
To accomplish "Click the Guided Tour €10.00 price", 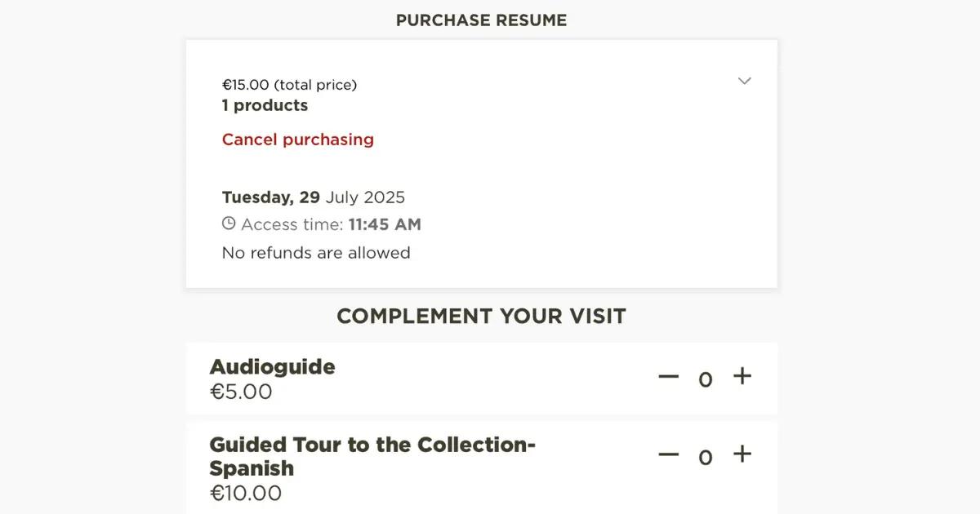I will pyautogui.click(x=246, y=493).
